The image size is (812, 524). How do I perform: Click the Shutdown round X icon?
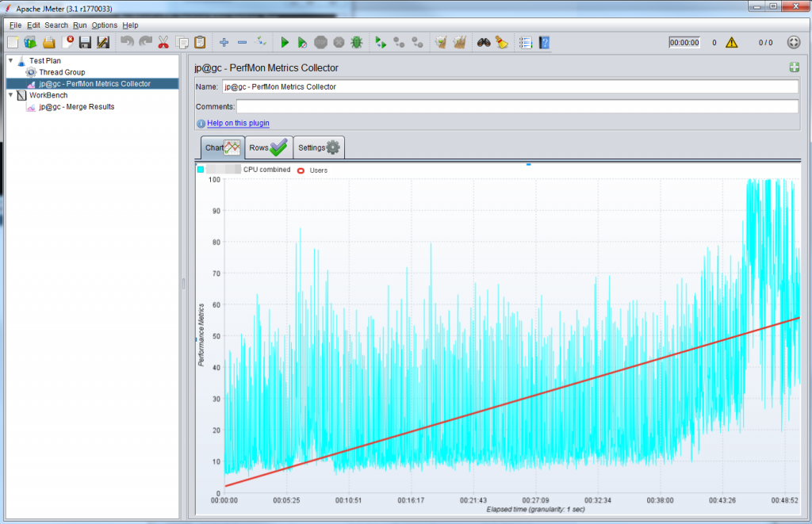pyautogui.click(x=339, y=43)
